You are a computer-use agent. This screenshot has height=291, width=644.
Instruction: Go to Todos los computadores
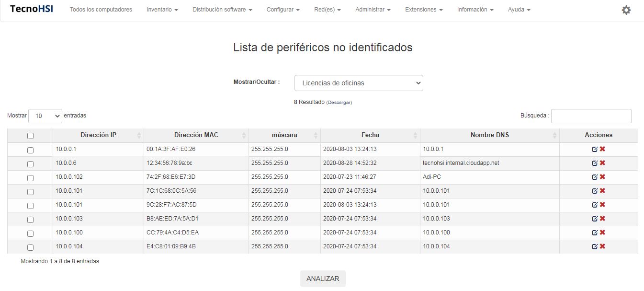tap(101, 10)
